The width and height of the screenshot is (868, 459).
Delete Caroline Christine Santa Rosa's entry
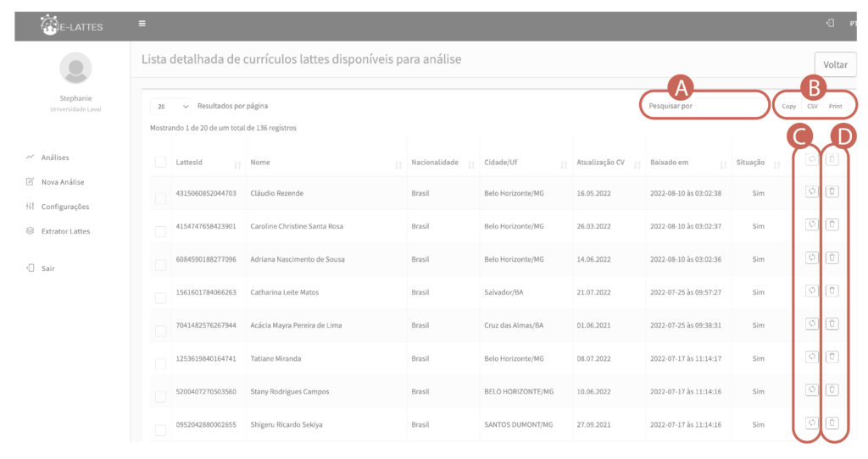tap(832, 224)
